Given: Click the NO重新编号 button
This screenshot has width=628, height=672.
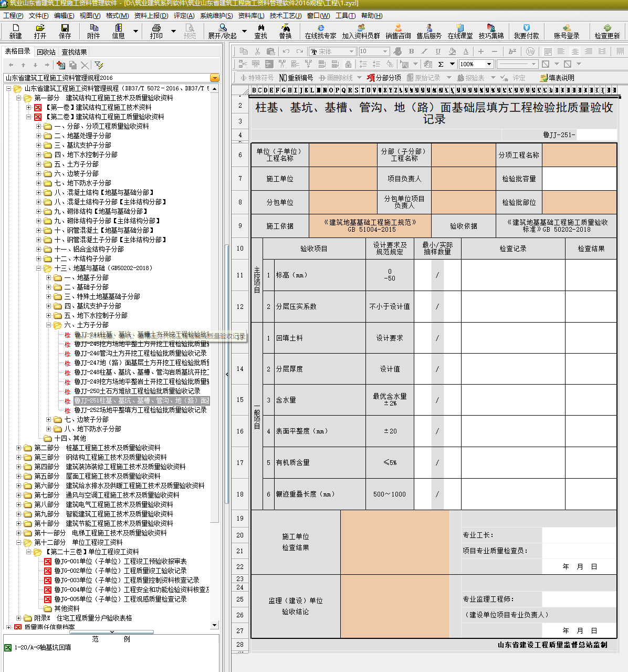Looking at the screenshot, I should 296,78.
